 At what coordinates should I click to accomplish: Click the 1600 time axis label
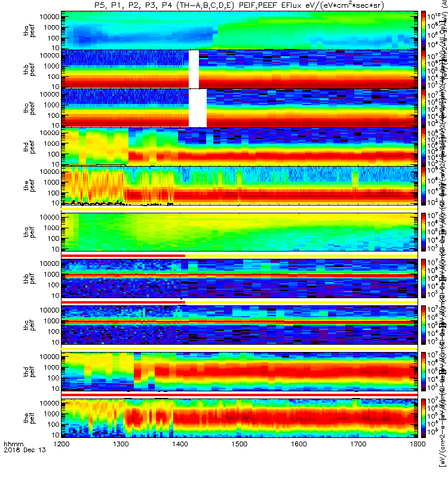(x=299, y=444)
